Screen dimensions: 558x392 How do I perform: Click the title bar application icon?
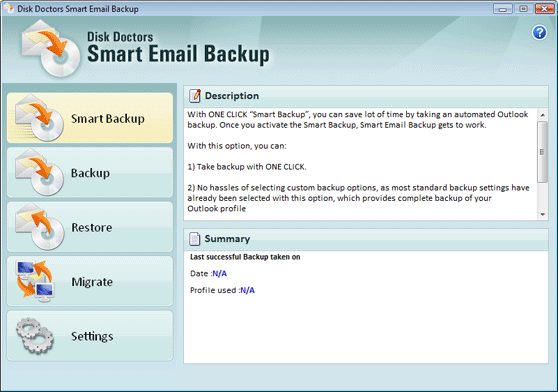[x=9, y=8]
